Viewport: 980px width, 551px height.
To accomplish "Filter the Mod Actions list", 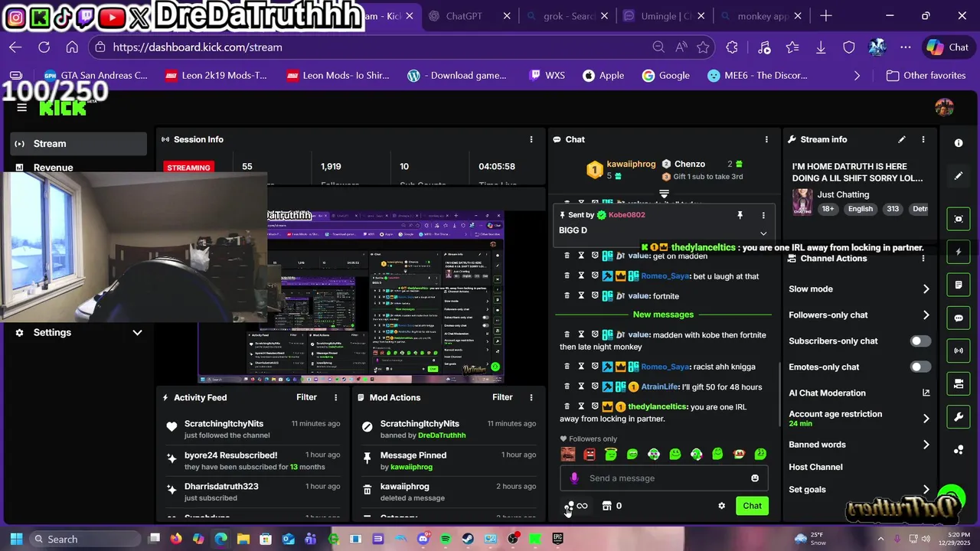I will click(x=502, y=397).
